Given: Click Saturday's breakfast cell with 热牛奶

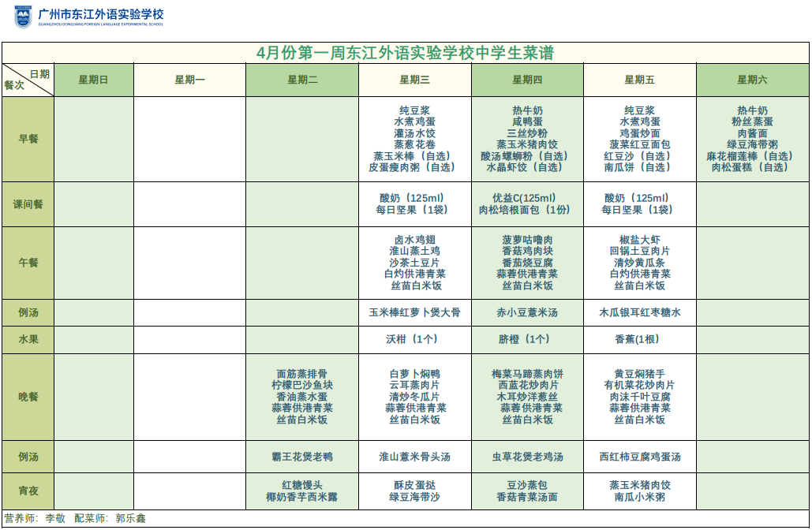Looking at the screenshot, I should (753, 139).
